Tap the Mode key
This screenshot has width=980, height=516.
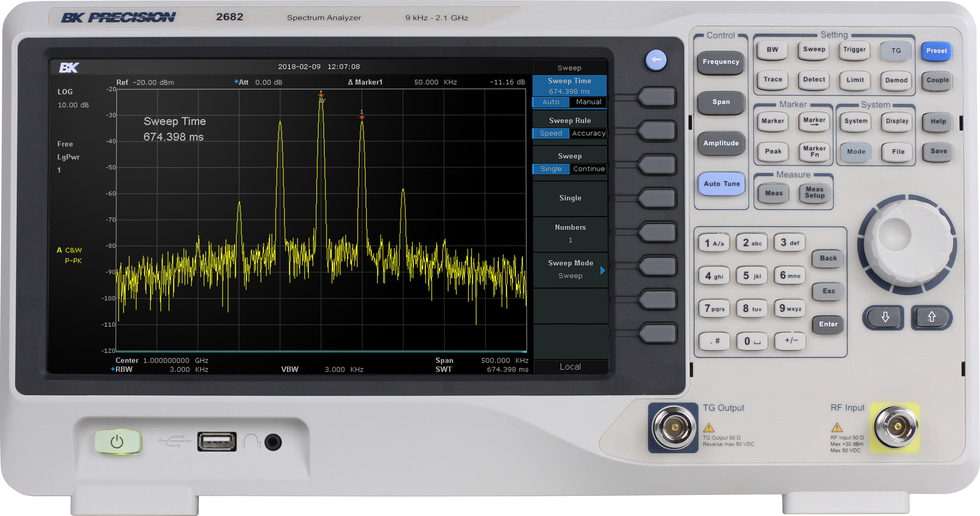pyautogui.click(x=856, y=152)
